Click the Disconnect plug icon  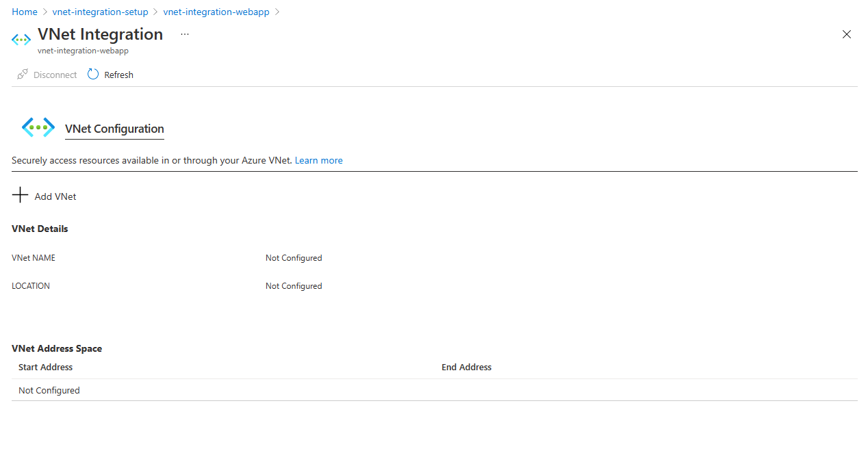click(x=23, y=74)
